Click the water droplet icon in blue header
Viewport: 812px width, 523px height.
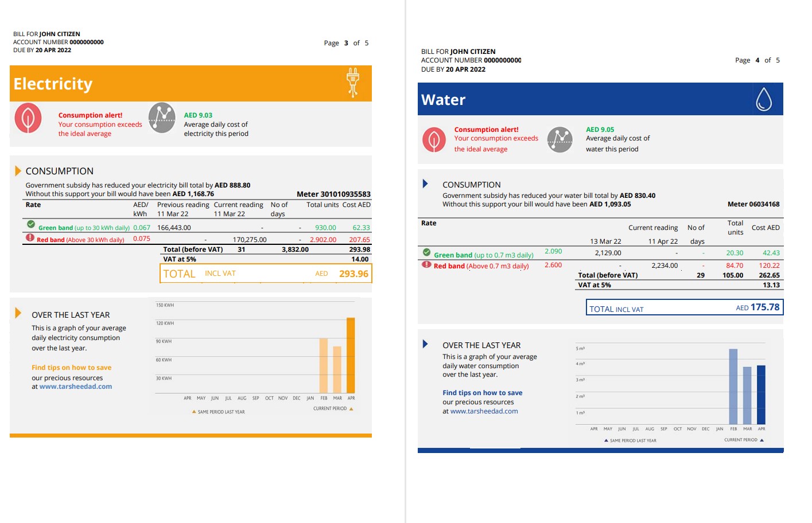(765, 99)
